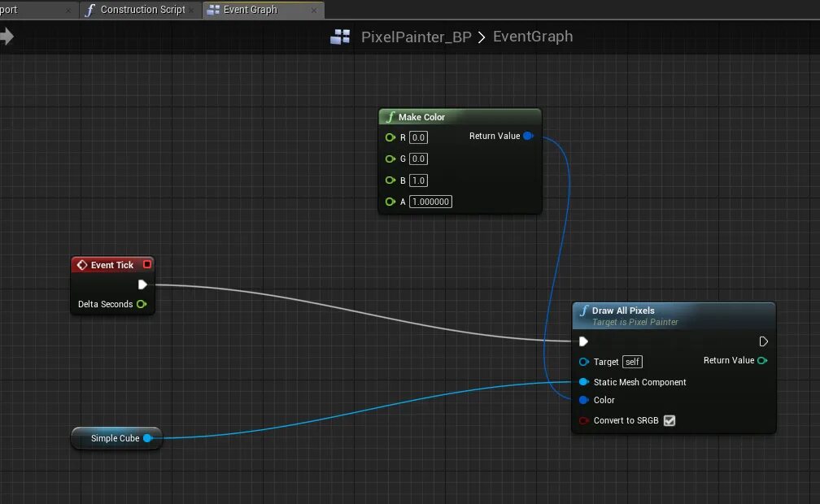Image resolution: width=820 pixels, height=504 pixels.
Task: Click the function icon on Draw All Pixels
Action: (x=584, y=311)
